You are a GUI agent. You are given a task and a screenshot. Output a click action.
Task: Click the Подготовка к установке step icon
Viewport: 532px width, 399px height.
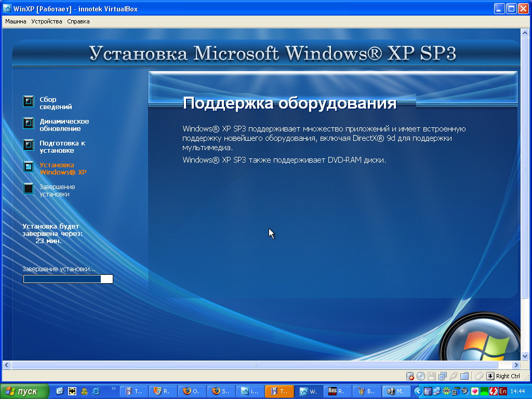click(x=29, y=145)
